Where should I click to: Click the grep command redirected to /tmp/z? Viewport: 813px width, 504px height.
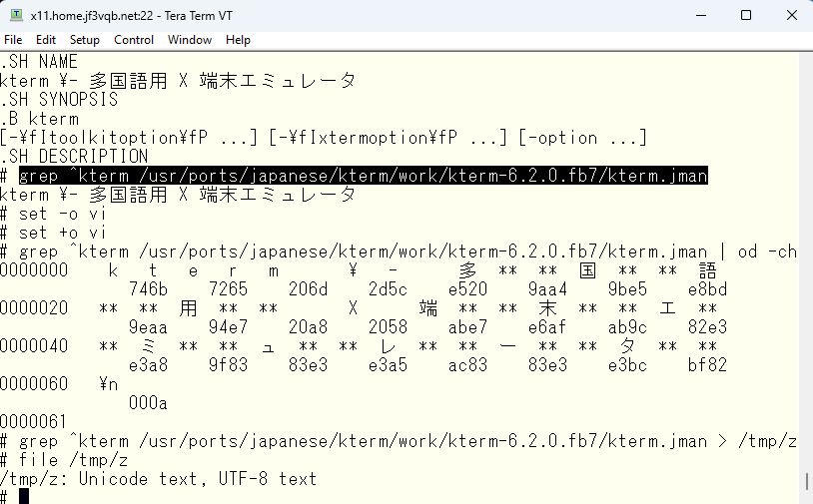[408, 441]
